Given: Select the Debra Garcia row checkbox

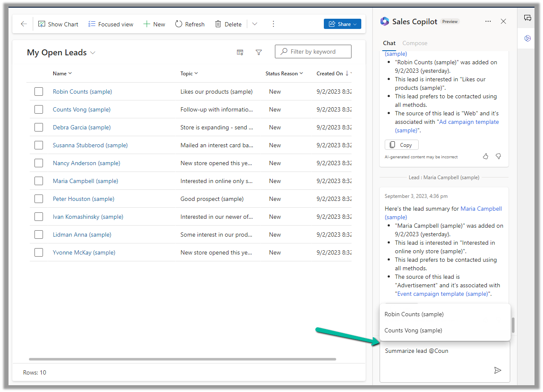Looking at the screenshot, I should 39,127.
